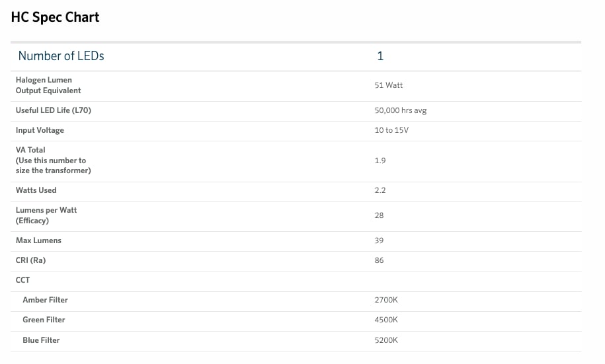The height and width of the screenshot is (364, 605).
Task: Select the Halogen Lumen Output Equivalent label
Action: pyautogui.click(x=48, y=85)
